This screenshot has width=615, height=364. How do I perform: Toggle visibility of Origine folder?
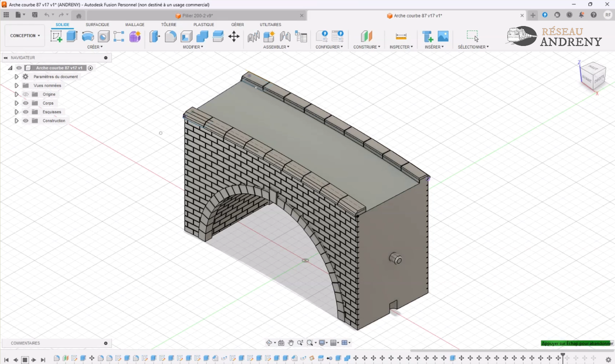(26, 94)
